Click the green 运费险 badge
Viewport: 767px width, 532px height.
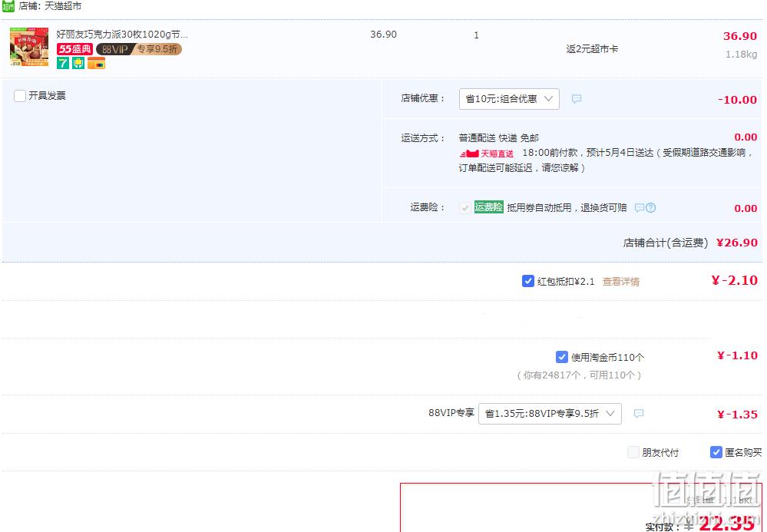pyautogui.click(x=488, y=207)
